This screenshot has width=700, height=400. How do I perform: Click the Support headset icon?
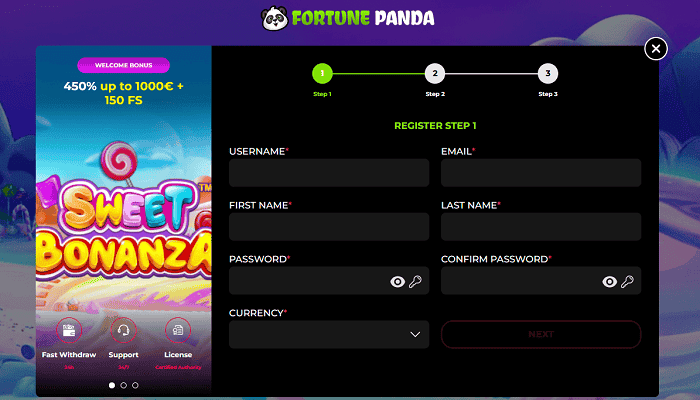coord(123,329)
